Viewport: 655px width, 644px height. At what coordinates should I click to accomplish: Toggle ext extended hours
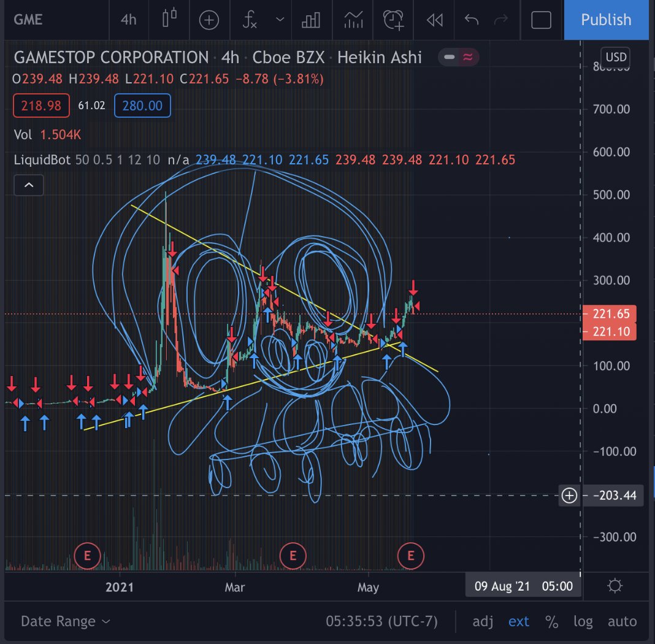point(518,621)
